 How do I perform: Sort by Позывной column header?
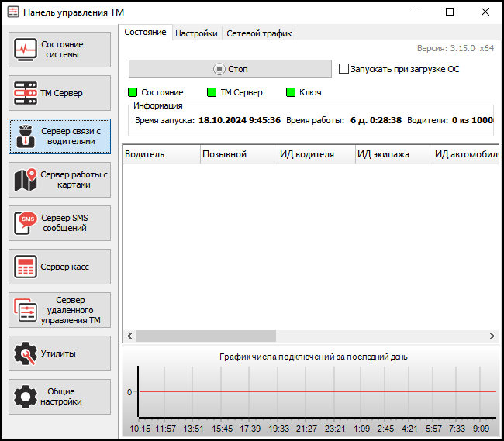coord(239,154)
